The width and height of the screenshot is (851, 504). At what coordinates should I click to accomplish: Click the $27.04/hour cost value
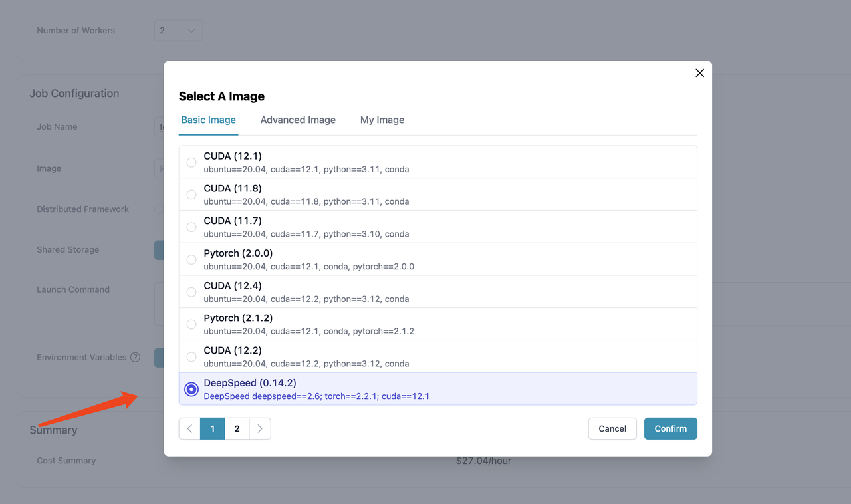483,461
